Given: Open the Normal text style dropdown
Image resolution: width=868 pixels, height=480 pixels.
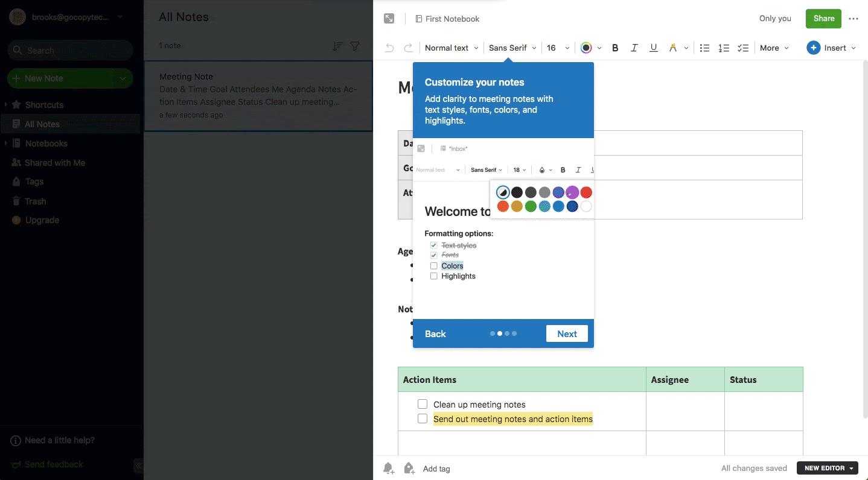Looking at the screenshot, I should tap(452, 48).
